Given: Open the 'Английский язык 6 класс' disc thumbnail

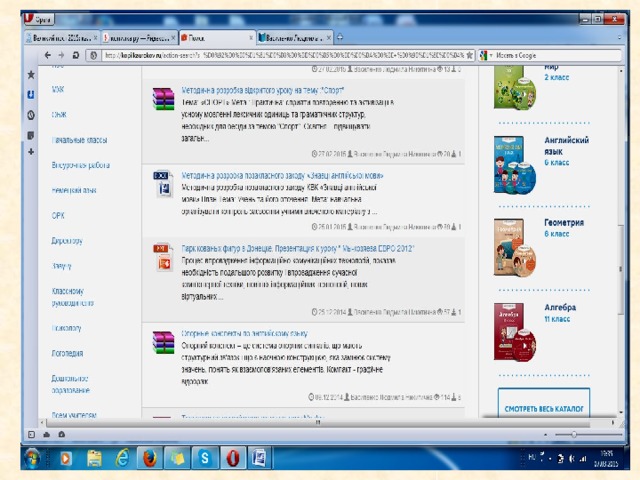Looking at the screenshot, I should click(515, 165).
